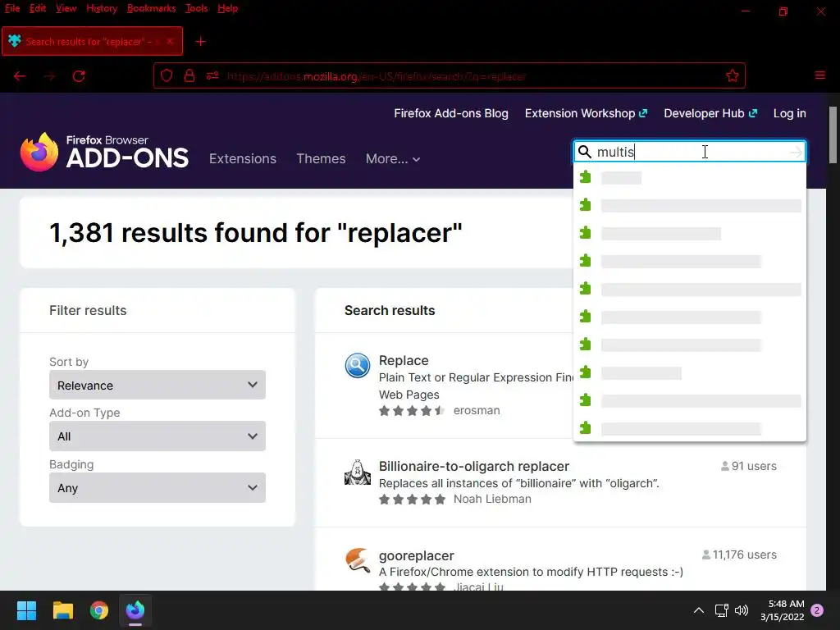Expand the More… navigation menu

(x=393, y=158)
